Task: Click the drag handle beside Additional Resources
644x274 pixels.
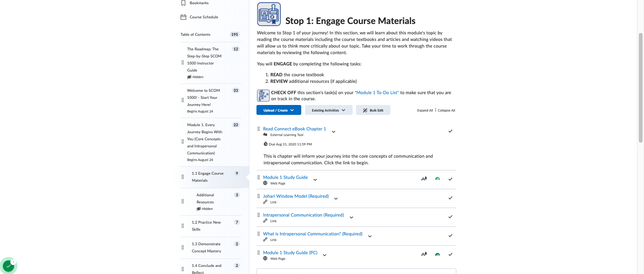Action: (183, 201)
